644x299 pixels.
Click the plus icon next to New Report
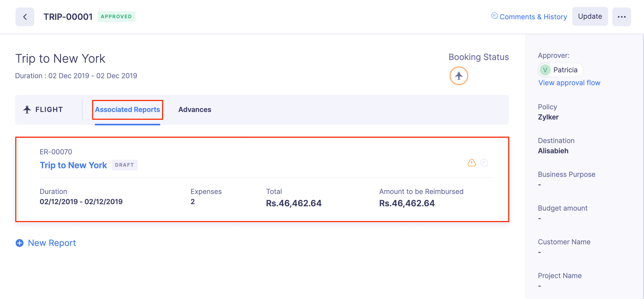pyautogui.click(x=19, y=243)
